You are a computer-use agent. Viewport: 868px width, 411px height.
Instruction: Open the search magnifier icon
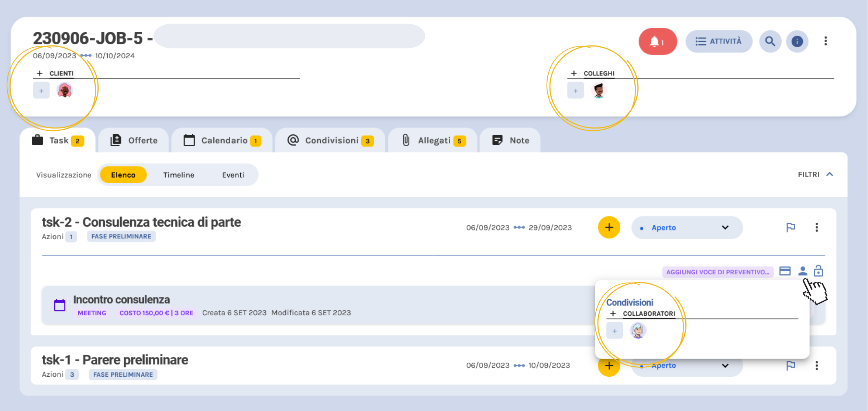[x=770, y=41]
